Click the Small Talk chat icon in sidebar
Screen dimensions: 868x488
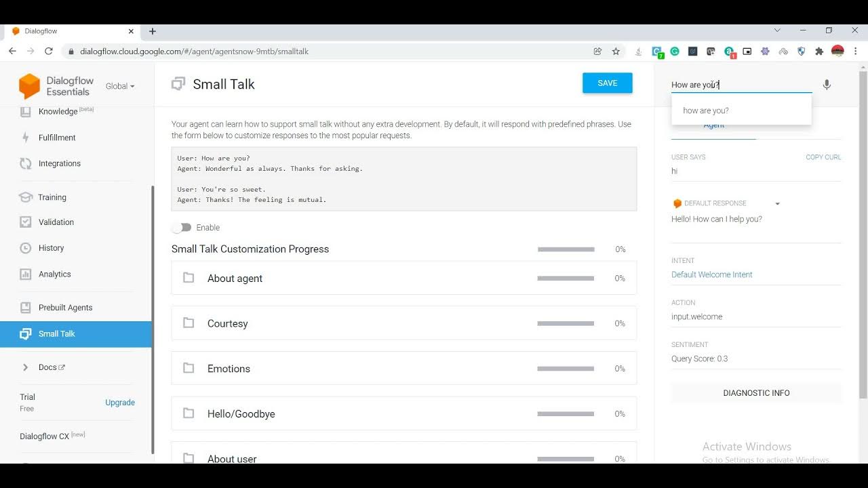(x=25, y=334)
